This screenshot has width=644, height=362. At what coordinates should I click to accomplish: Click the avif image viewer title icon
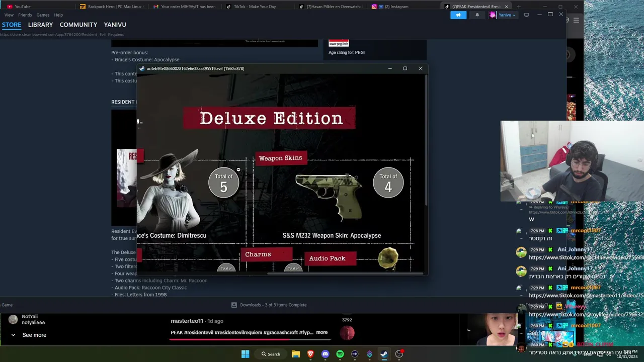[x=142, y=68]
